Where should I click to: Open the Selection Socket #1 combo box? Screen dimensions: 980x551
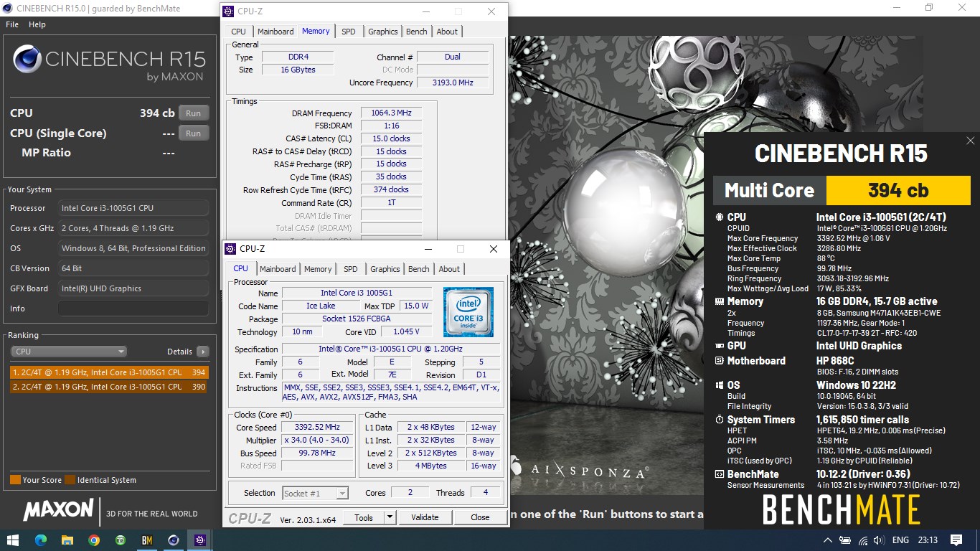coord(315,493)
